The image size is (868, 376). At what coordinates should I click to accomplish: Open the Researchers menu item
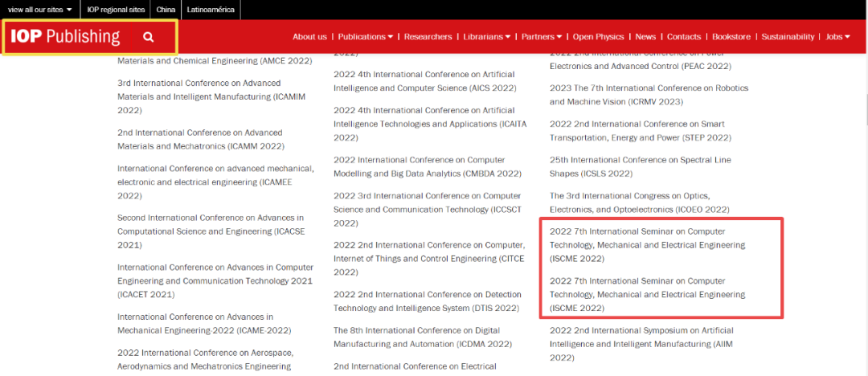click(x=428, y=36)
